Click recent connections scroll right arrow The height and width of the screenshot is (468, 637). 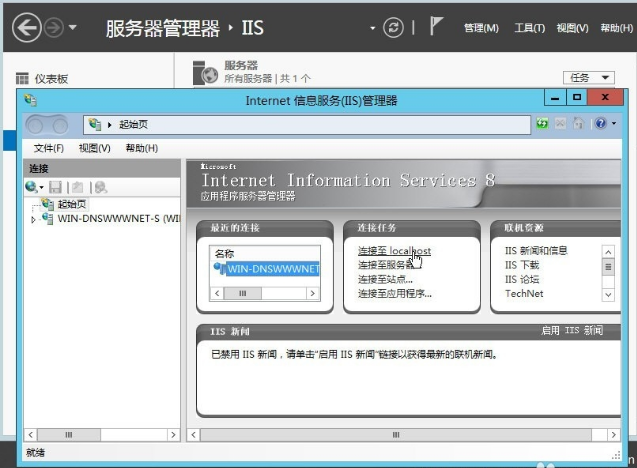[x=312, y=293]
